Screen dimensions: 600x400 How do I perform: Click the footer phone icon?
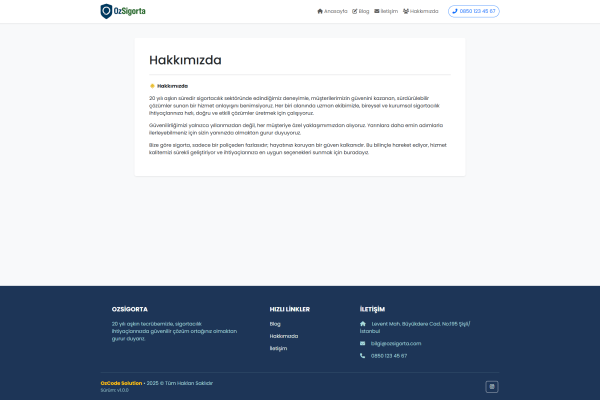[363, 355]
